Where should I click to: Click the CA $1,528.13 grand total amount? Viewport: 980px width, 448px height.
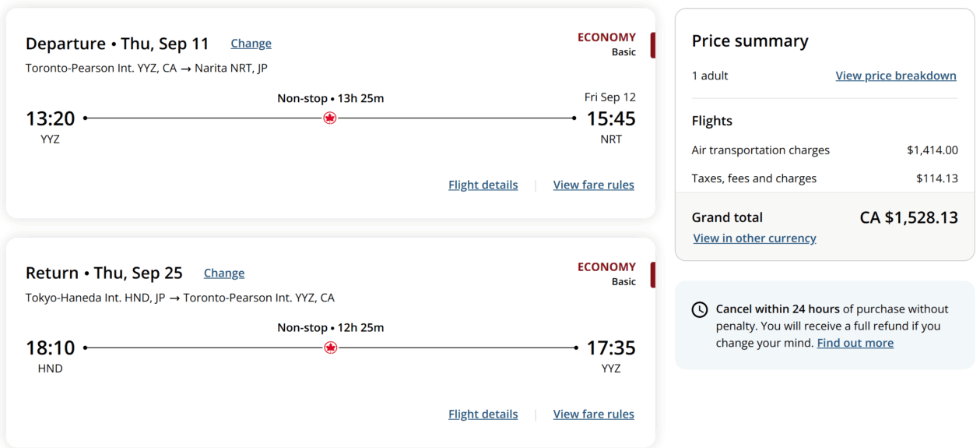click(908, 217)
